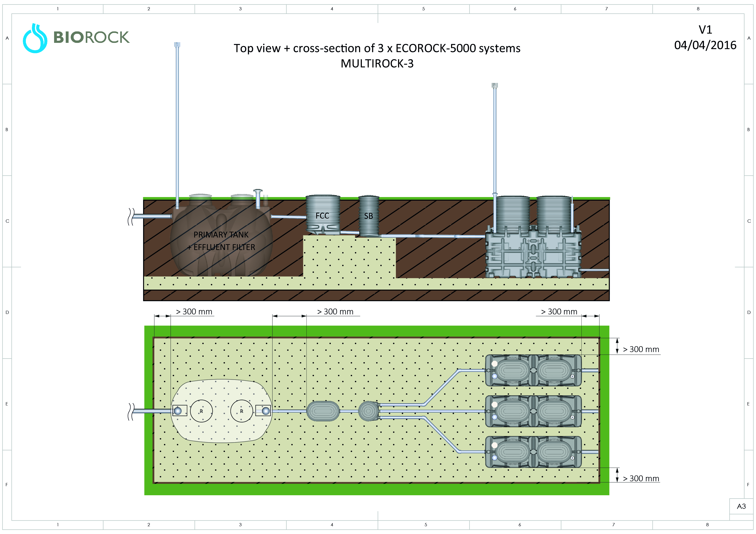756x534 pixels.
Task: Click the top ECOROCK unit in plan view
Action: [x=533, y=370]
